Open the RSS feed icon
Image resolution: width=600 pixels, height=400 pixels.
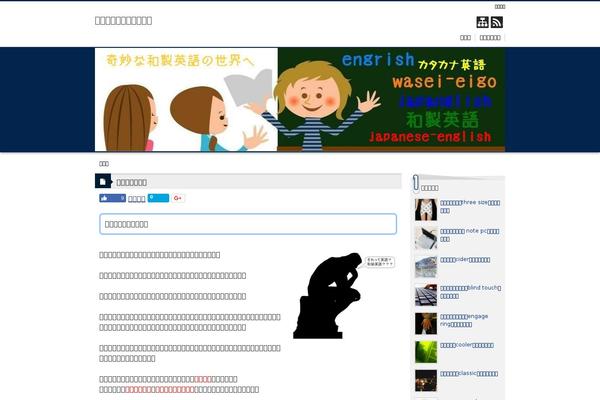coord(497,22)
